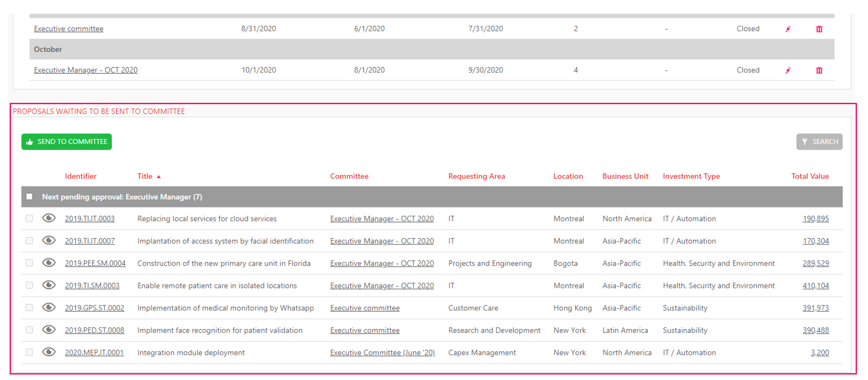Open the October Executive Manager - OCT 2020 meeting

point(86,70)
